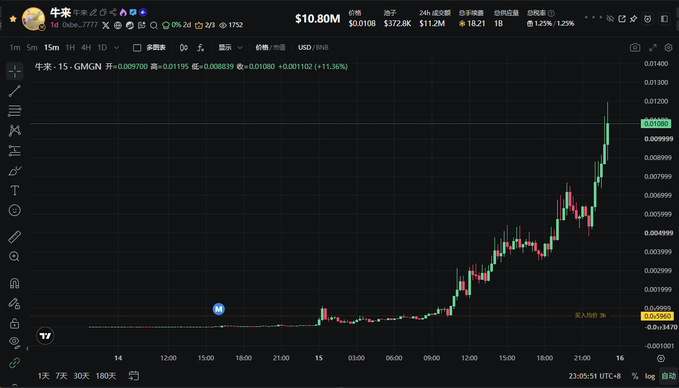Click the green link icon in left toolbar
This screenshot has width=679, height=388.
click(x=15, y=362)
